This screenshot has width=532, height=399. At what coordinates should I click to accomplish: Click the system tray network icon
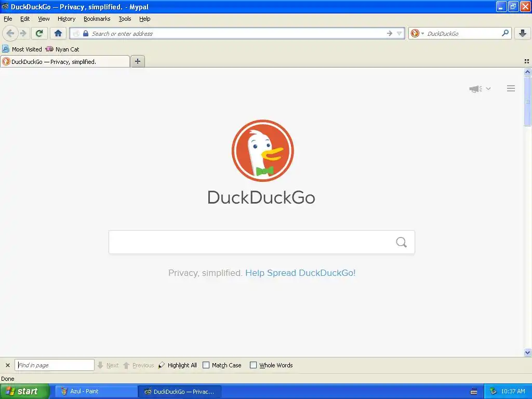(x=493, y=391)
